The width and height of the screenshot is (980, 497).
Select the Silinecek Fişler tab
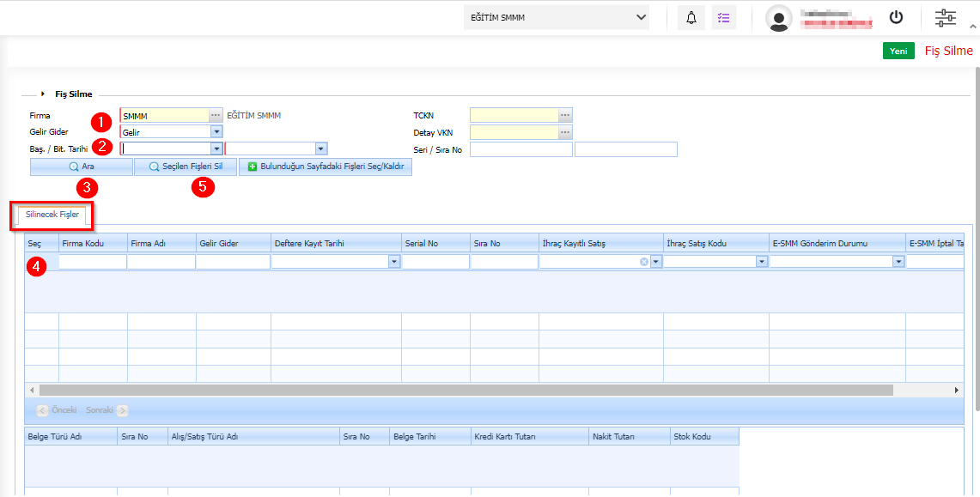pyautogui.click(x=52, y=214)
